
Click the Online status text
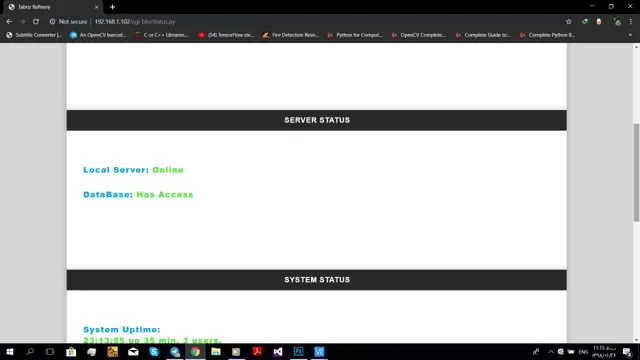click(x=168, y=170)
